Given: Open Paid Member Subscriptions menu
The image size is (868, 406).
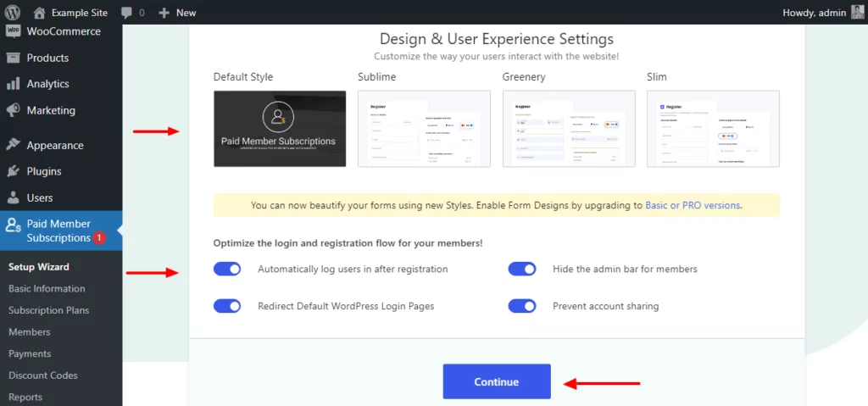Looking at the screenshot, I should 61,231.
